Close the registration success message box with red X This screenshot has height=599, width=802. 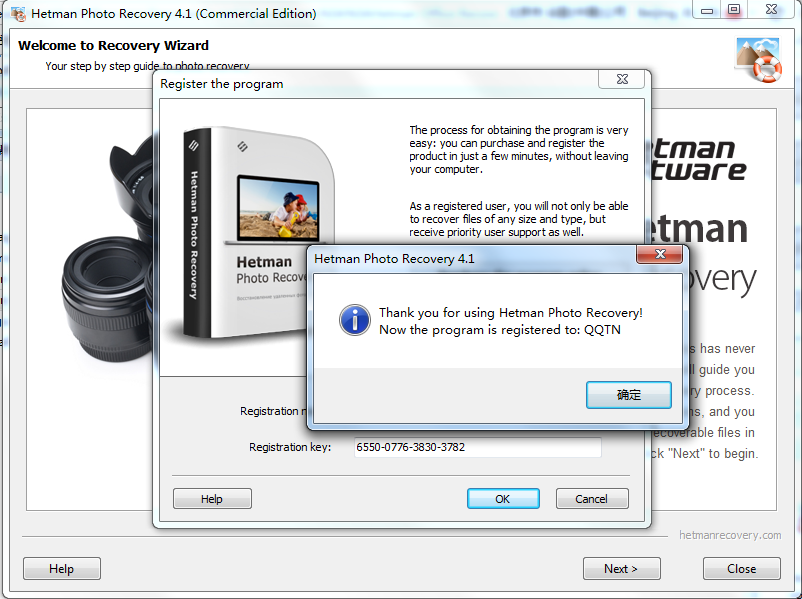point(660,257)
